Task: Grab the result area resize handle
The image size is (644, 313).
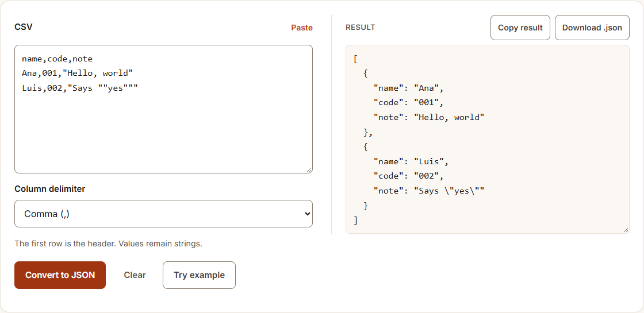Action: 626,230
